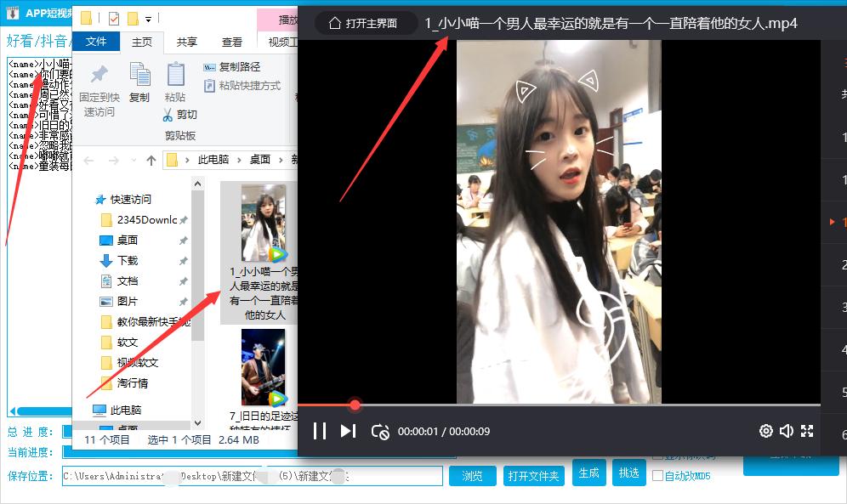
Task: Click the Copy (复制) ribbon icon
Action: (x=139, y=75)
